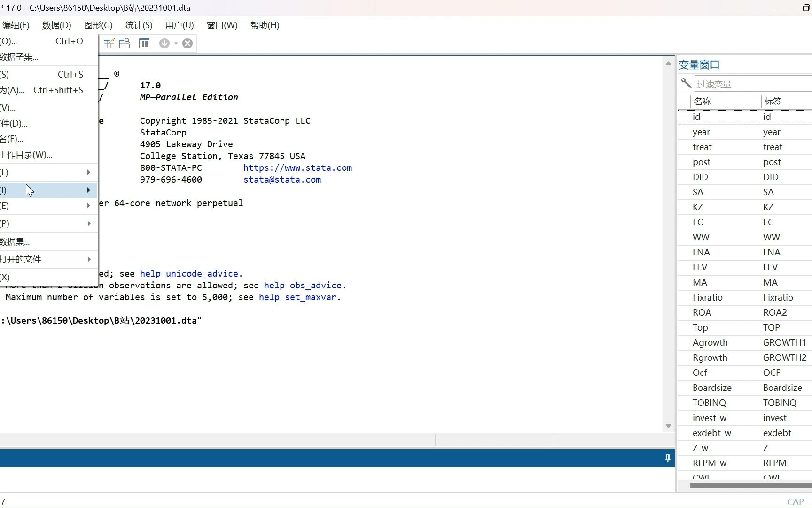Image resolution: width=812 pixels, height=508 pixels.
Task: Open the 图形(G) menu
Action: [98, 25]
